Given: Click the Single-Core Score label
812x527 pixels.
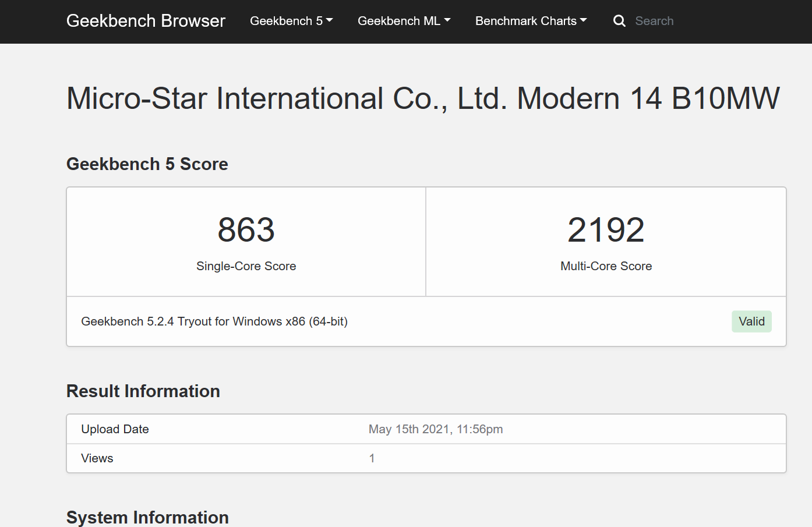Looking at the screenshot, I should coord(246,266).
